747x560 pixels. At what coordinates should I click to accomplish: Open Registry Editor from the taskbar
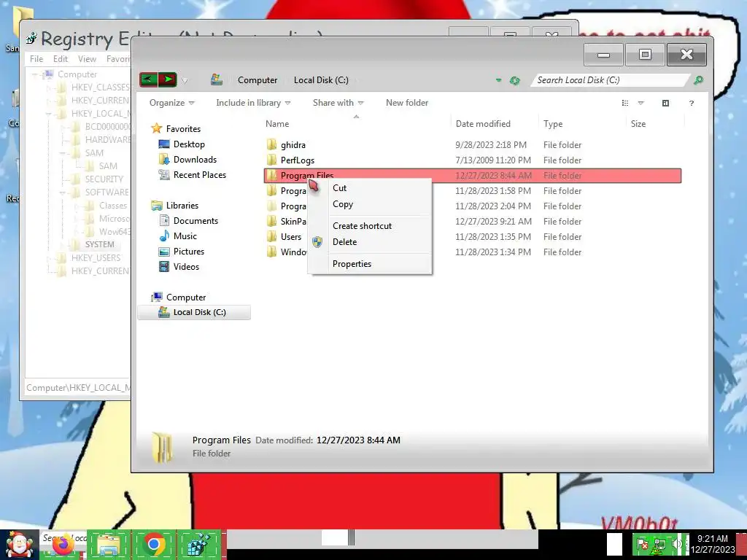[x=198, y=545]
